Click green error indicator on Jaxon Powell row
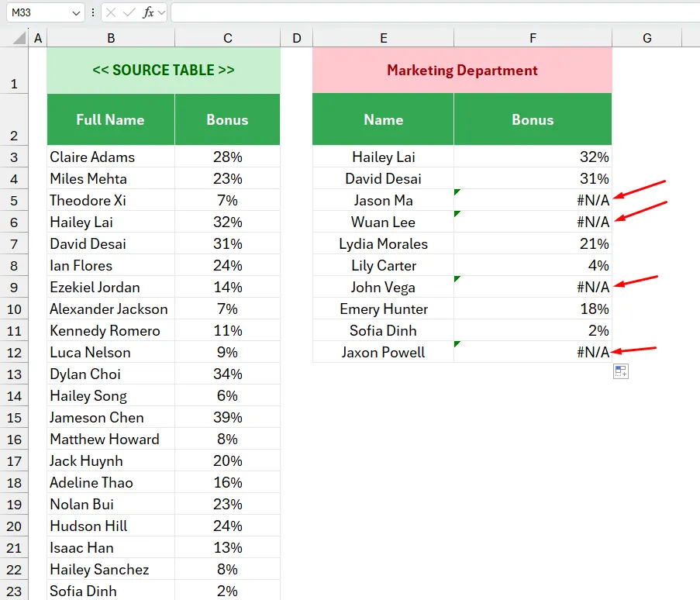700x600 pixels. coord(457,343)
